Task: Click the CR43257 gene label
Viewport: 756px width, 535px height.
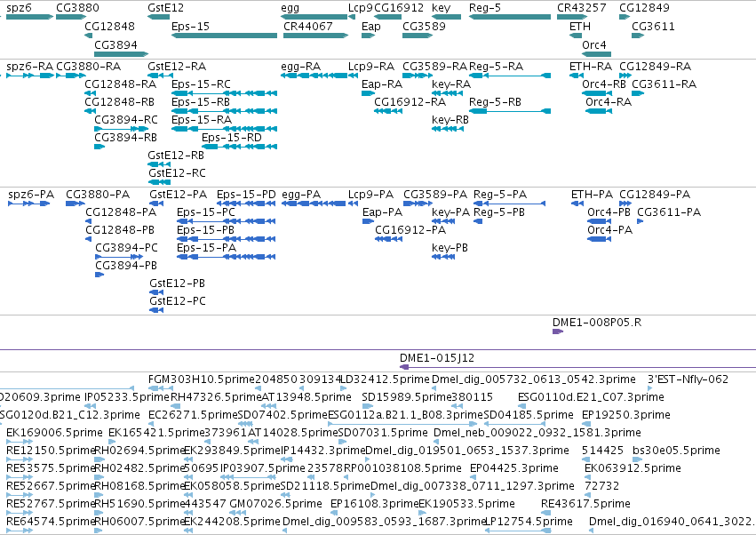Action: point(582,8)
